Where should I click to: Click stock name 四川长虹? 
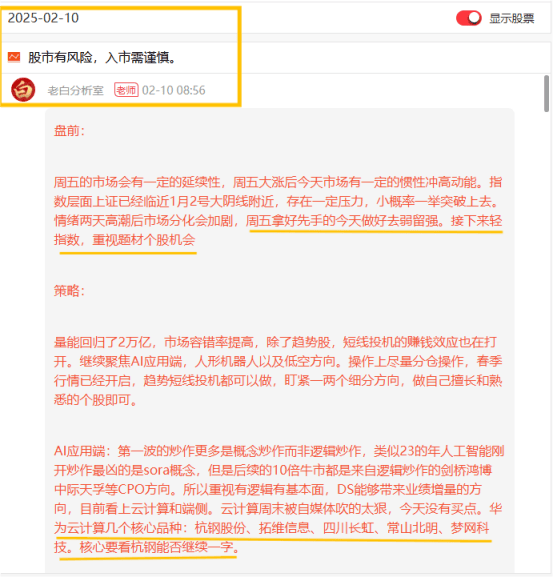(348, 528)
